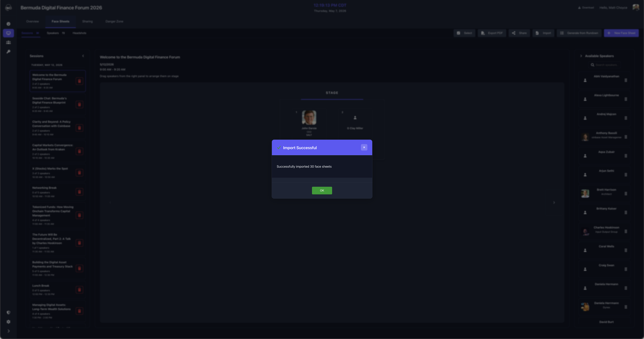
Task: Grab the drag handle for Brett Harrison
Action: pos(626,193)
